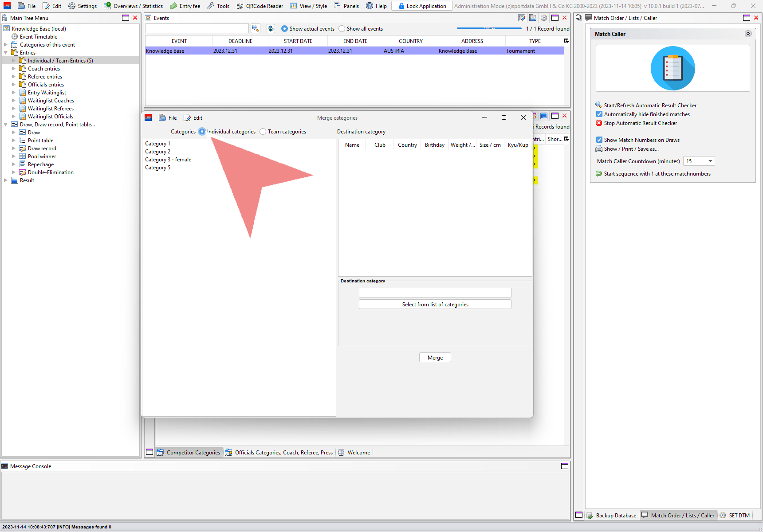Click the Destination category text field
This screenshot has height=532, width=763.
(435, 293)
